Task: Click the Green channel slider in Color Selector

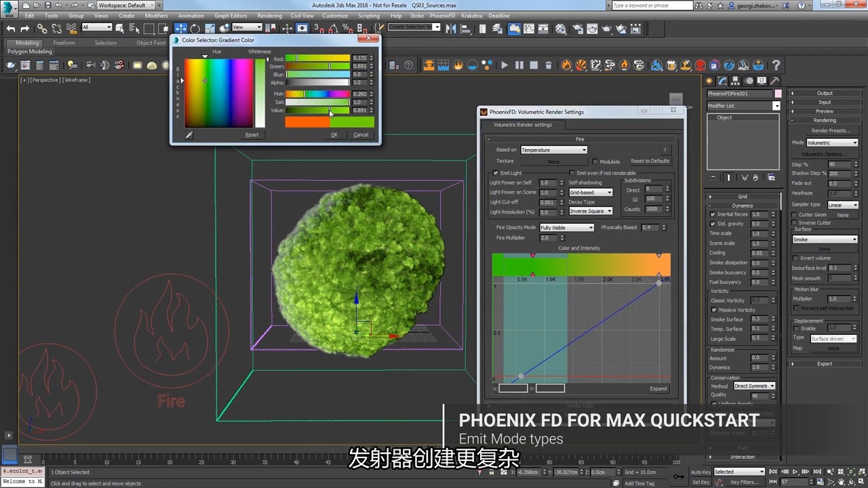Action: [317, 66]
